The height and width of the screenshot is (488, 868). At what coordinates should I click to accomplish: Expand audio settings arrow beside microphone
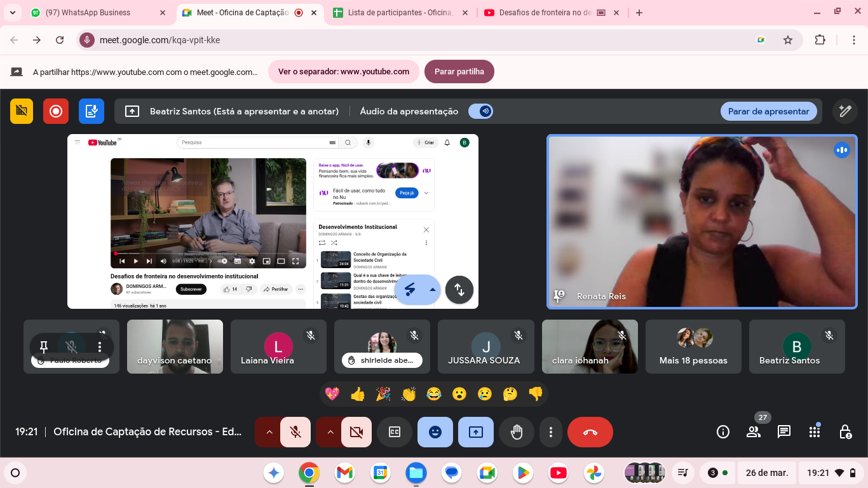point(269,432)
